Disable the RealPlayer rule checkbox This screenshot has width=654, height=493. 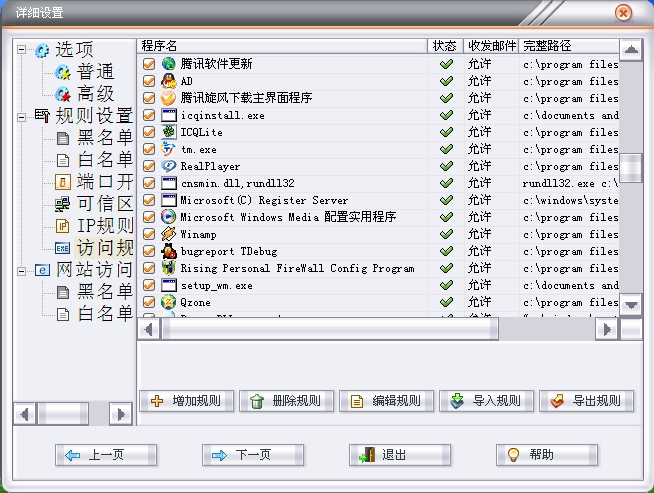coord(149,166)
